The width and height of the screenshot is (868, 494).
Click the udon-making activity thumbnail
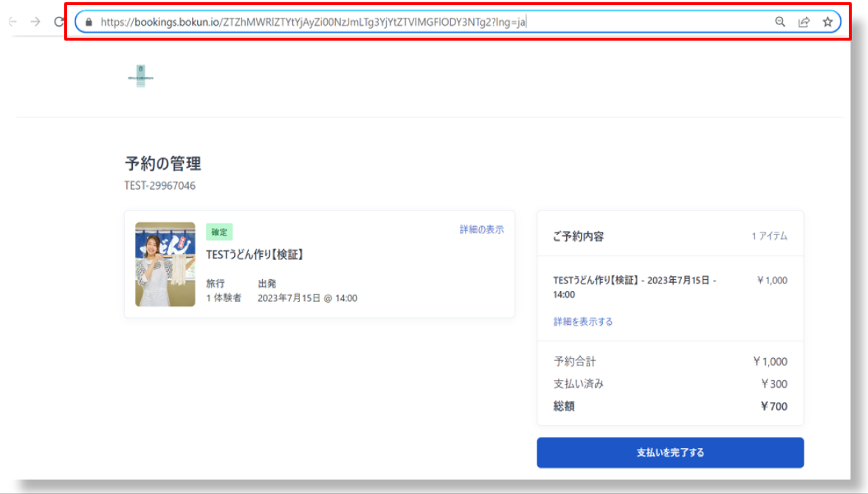(165, 264)
